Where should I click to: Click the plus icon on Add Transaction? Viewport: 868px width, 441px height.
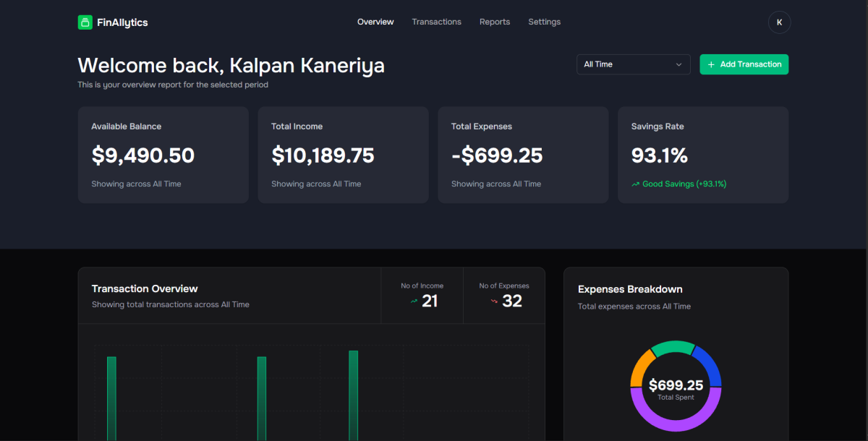711,64
